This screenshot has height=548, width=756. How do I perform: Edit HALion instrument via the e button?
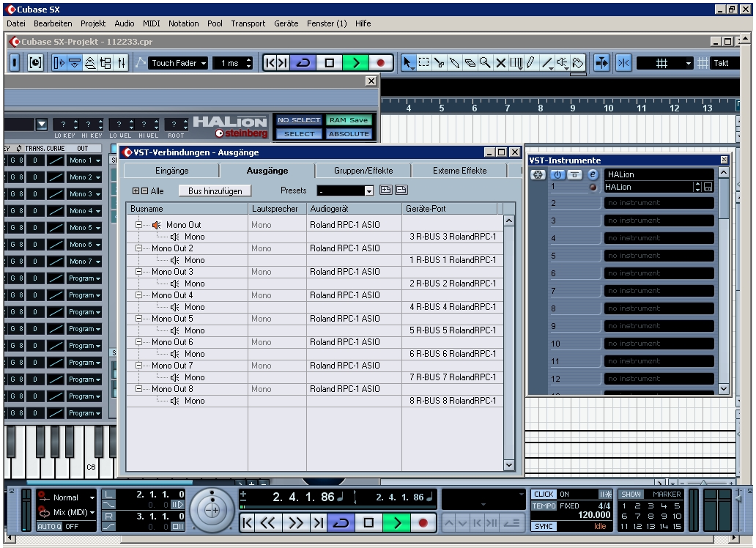pyautogui.click(x=593, y=174)
